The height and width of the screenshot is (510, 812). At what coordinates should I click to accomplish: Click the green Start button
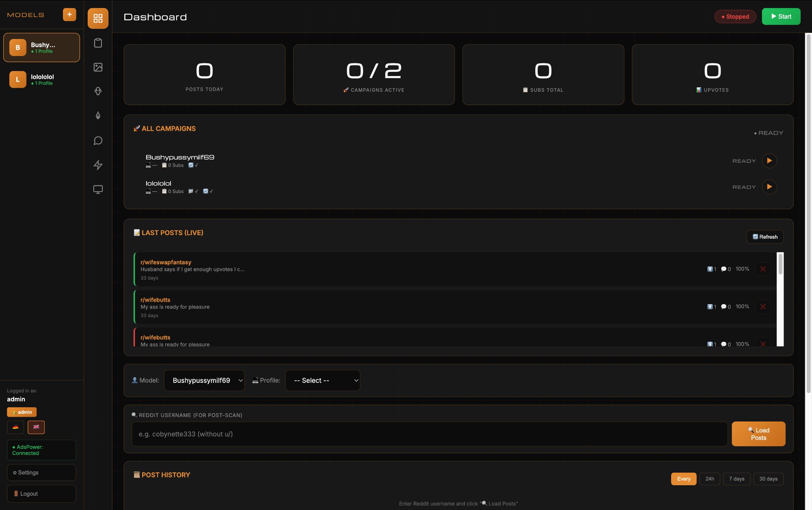click(780, 16)
